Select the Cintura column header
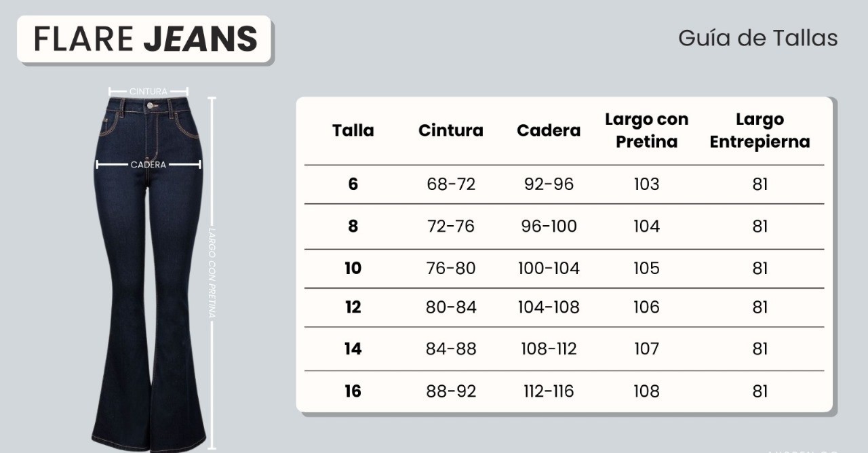This screenshot has width=868, height=453. pyautogui.click(x=450, y=130)
